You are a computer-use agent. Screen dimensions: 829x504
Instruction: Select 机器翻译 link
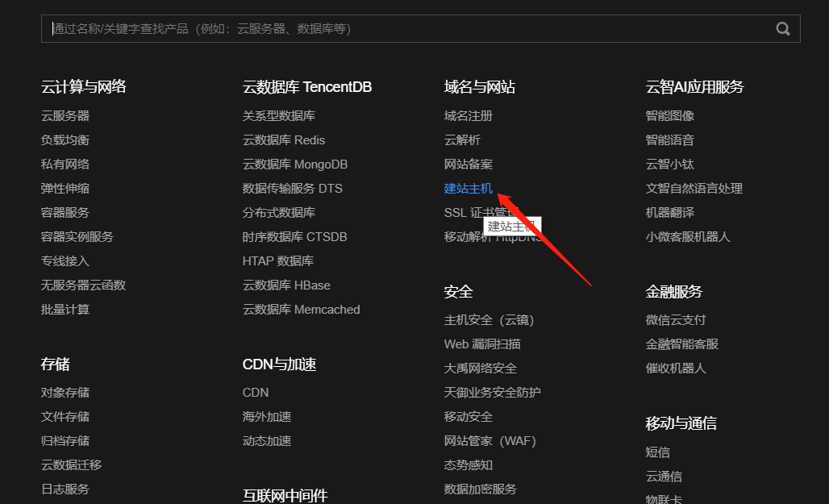pos(669,213)
